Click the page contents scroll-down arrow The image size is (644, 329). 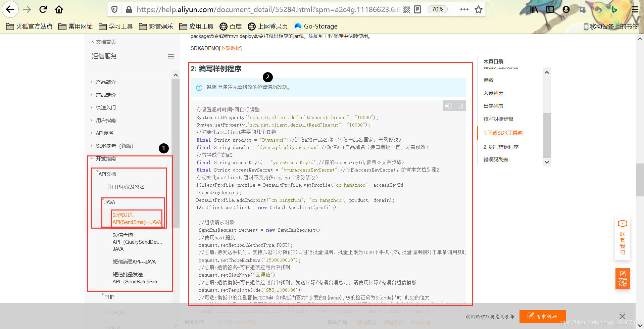[547, 162]
